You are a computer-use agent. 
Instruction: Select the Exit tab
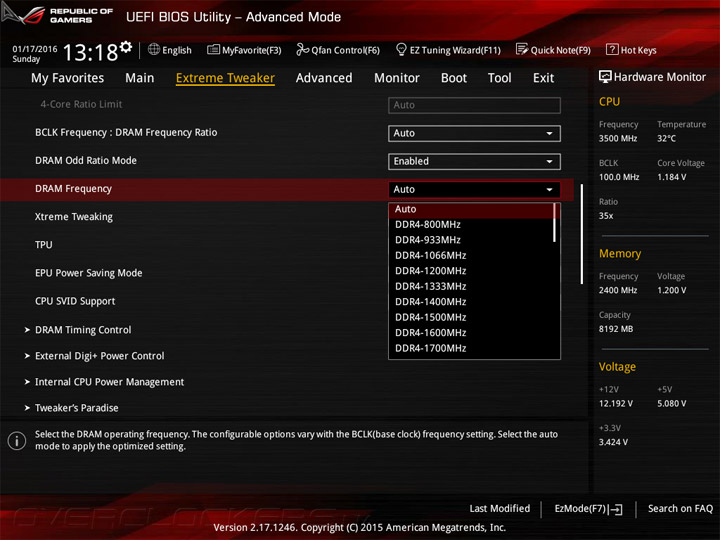tap(544, 78)
